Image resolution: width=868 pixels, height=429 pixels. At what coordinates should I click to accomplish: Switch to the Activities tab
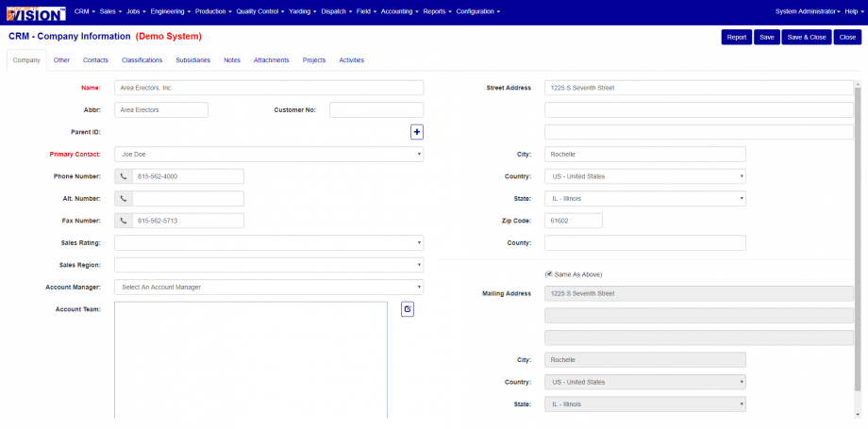(x=352, y=60)
